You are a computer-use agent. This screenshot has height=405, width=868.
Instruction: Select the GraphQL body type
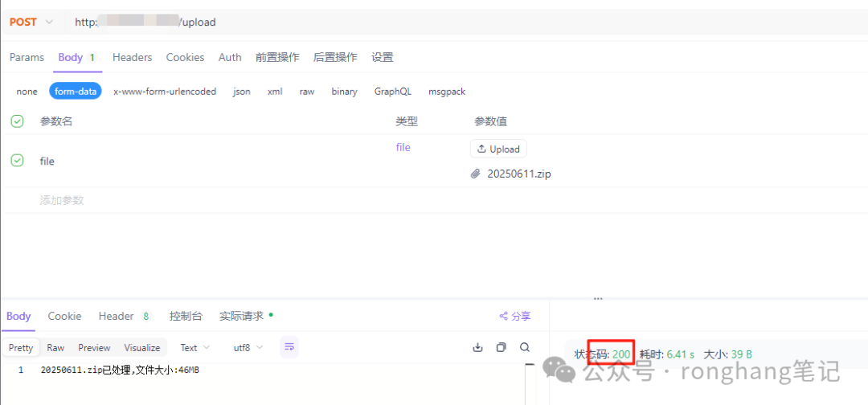392,92
